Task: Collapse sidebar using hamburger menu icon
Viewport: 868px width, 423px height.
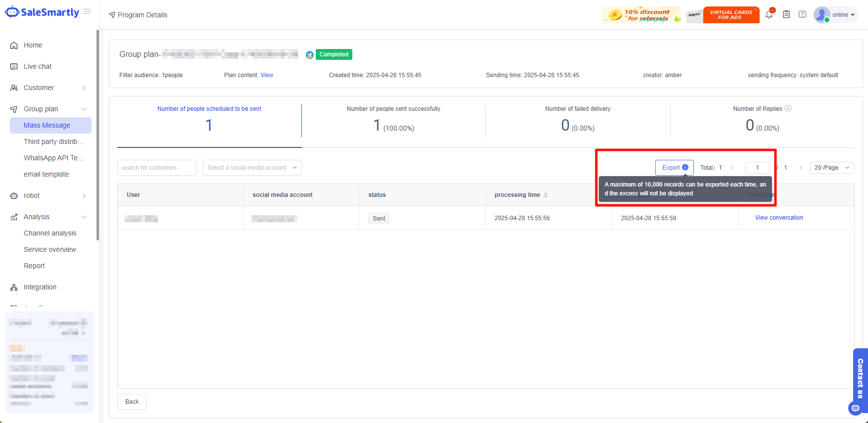Action: 87,12
